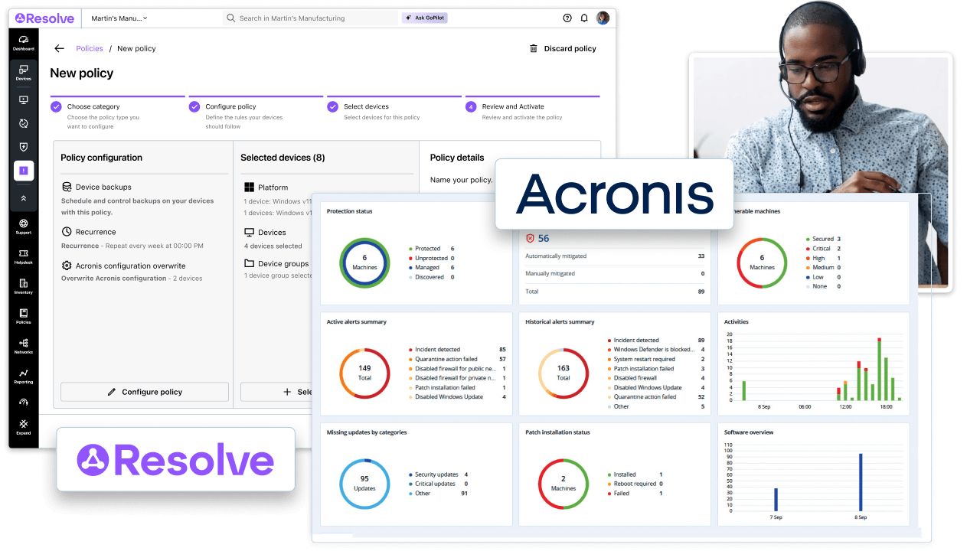This screenshot has height=551, width=980.
Task: Open Support in the sidebar
Action: pyautogui.click(x=23, y=227)
